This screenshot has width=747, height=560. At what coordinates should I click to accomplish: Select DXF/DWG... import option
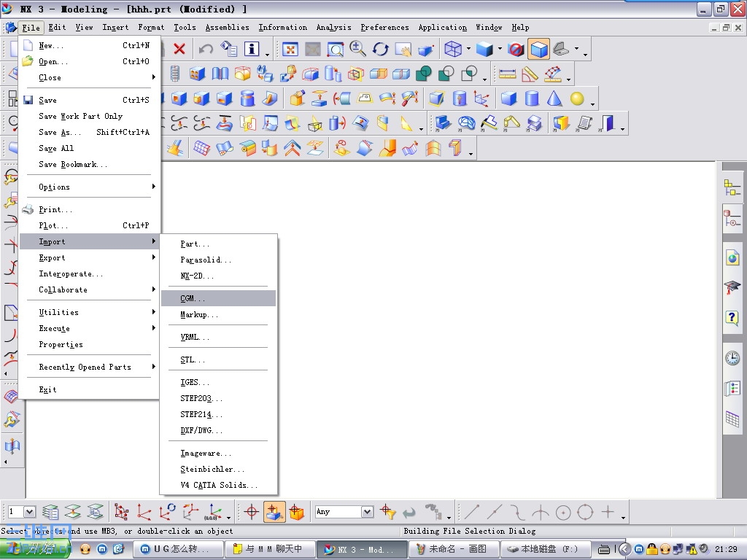click(219, 430)
